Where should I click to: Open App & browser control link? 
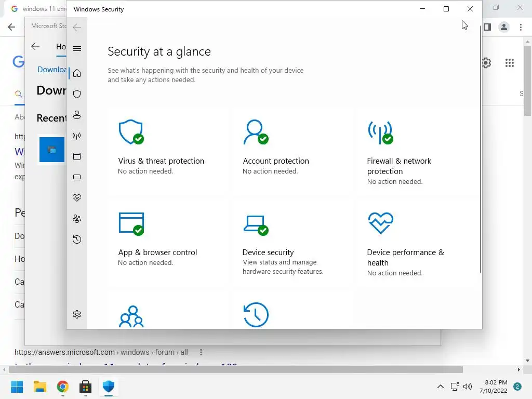pyautogui.click(x=157, y=252)
